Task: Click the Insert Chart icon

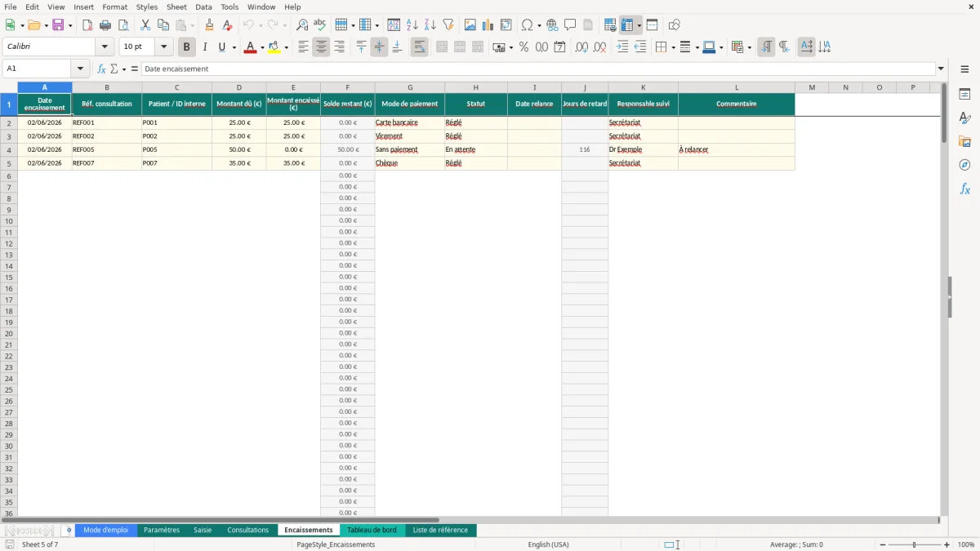Action: (x=488, y=25)
